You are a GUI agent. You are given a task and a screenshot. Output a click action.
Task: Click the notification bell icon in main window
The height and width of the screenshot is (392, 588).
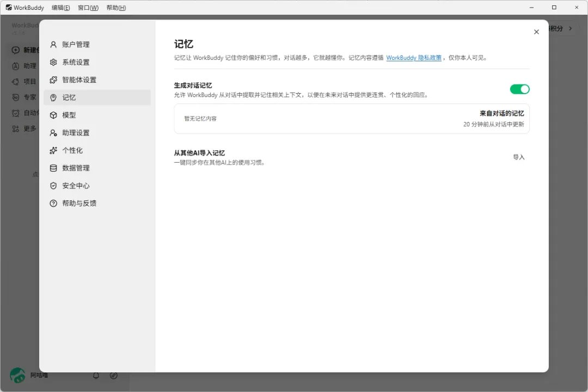tap(96, 375)
